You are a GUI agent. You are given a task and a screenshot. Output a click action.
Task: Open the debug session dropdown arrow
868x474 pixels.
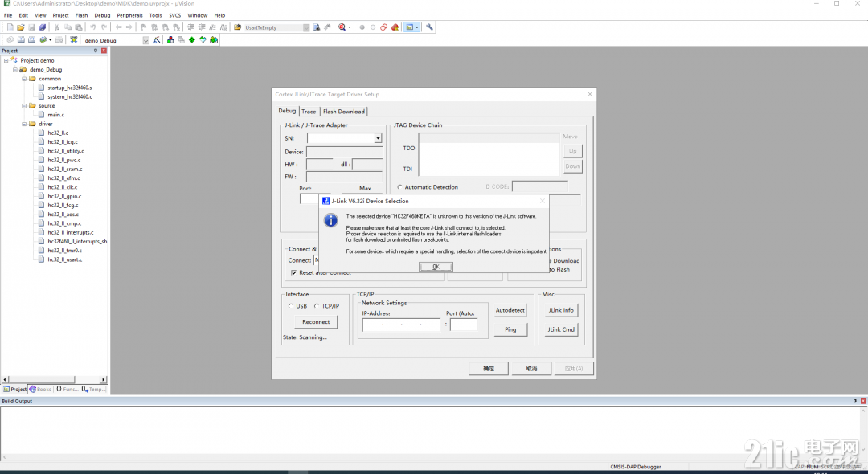click(350, 27)
